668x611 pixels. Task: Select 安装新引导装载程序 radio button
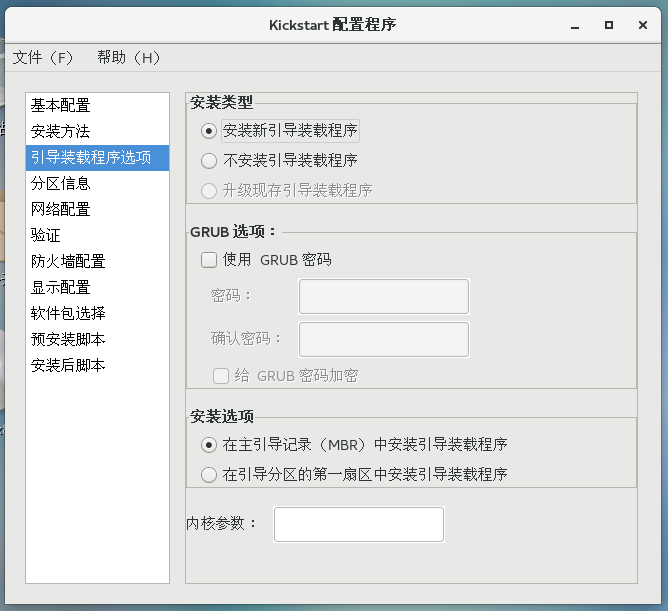(x=209, y=130)
